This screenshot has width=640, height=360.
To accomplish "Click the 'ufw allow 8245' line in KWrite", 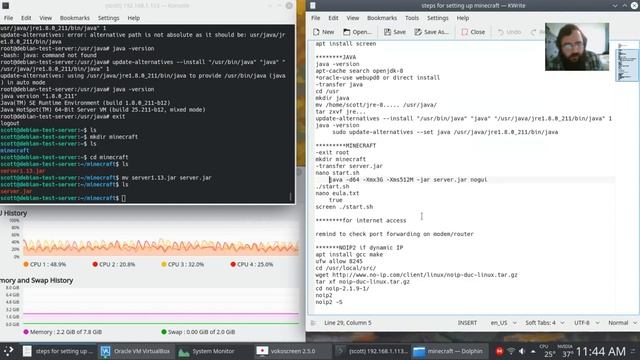I will 339,261.
